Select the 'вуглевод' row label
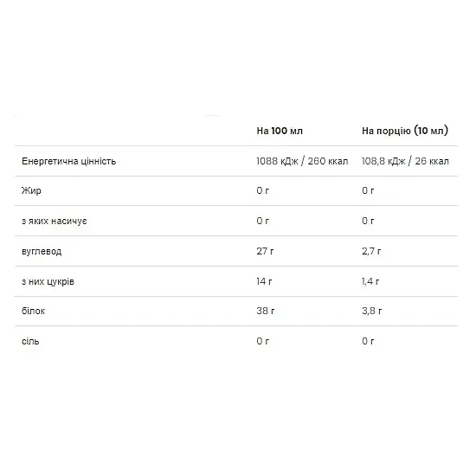476x476 pixels. pos(42,251)
